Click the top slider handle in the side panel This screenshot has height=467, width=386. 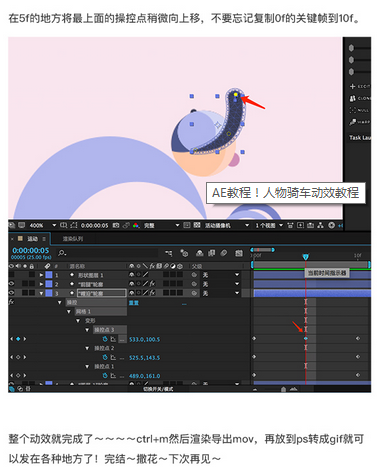(351, 48)
